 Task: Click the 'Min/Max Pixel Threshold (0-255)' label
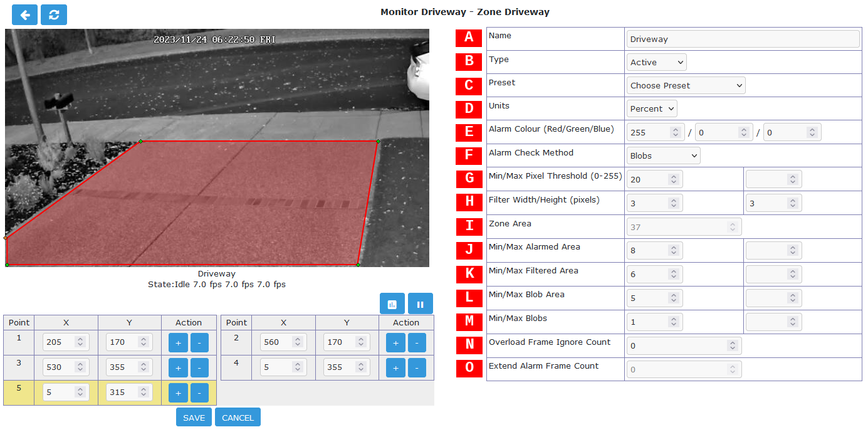click(x=555, y=176)
